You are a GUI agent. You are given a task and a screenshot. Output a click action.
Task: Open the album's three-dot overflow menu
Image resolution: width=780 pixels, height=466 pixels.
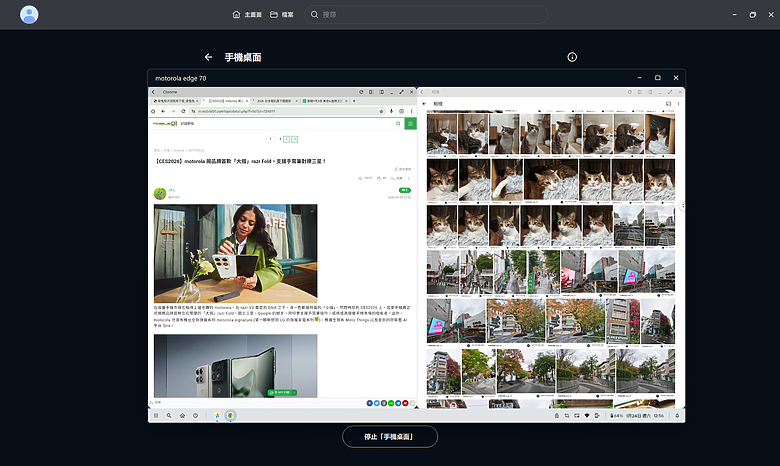coord(680,103)
